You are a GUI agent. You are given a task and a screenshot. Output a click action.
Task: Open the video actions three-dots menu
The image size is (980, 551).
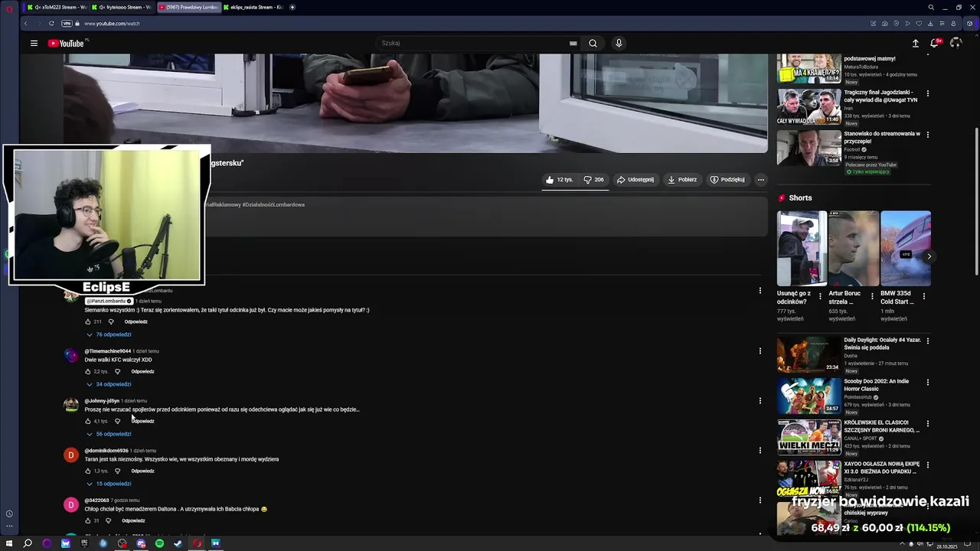(x=760, y=180)
